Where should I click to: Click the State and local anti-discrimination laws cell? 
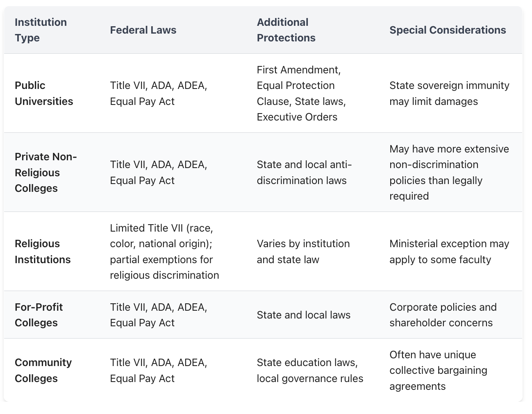coord(304,172)
